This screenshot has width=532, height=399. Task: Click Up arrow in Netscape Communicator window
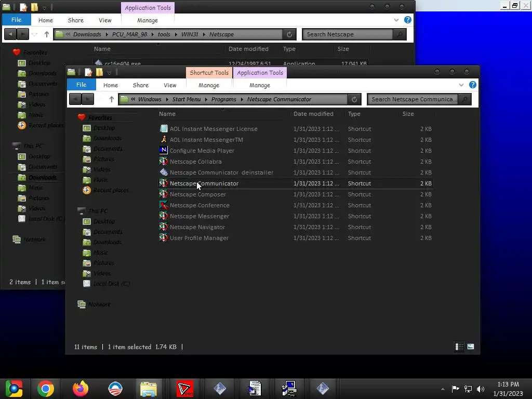(x=111, y=99)
